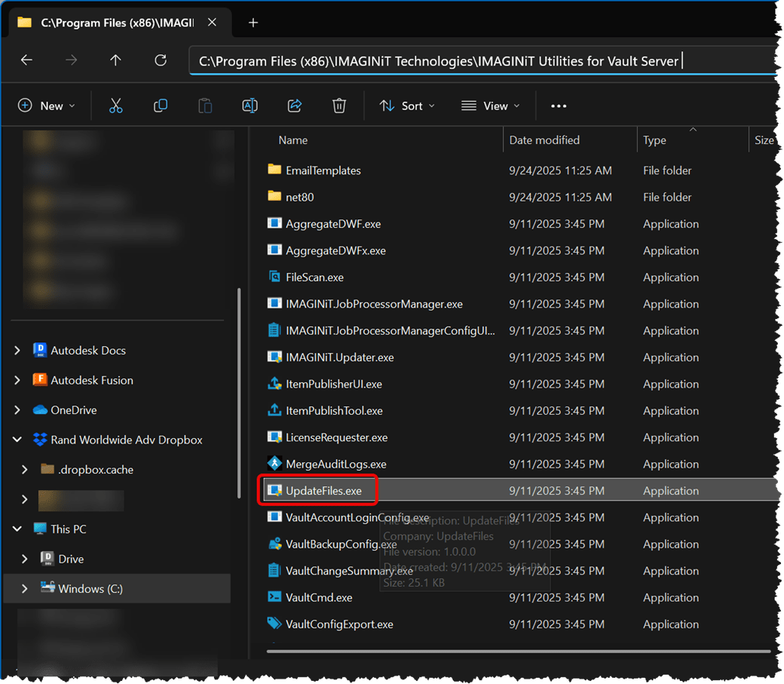Open the See more ellipsis menu
This screenshot has height=684, width=784.
click(558, 106)
